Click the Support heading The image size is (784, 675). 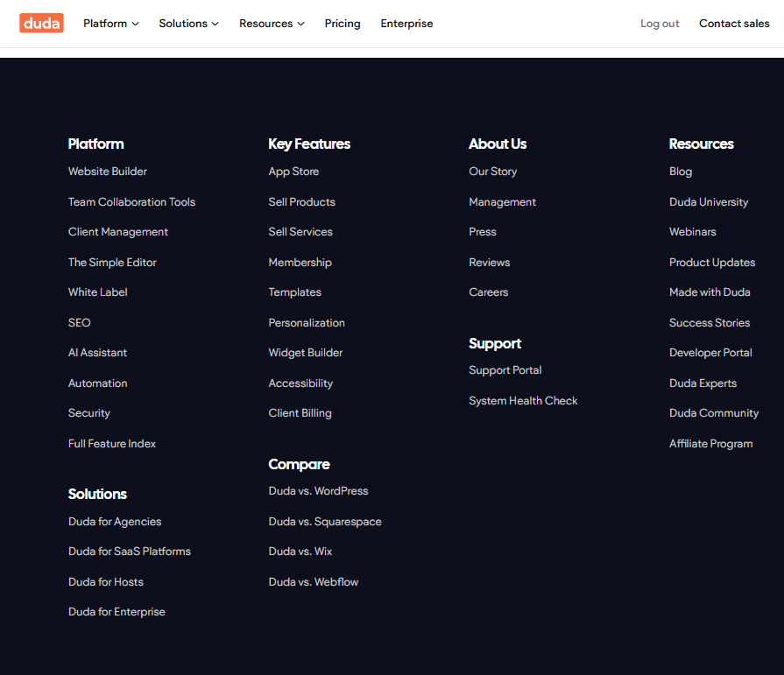point(495,344)
